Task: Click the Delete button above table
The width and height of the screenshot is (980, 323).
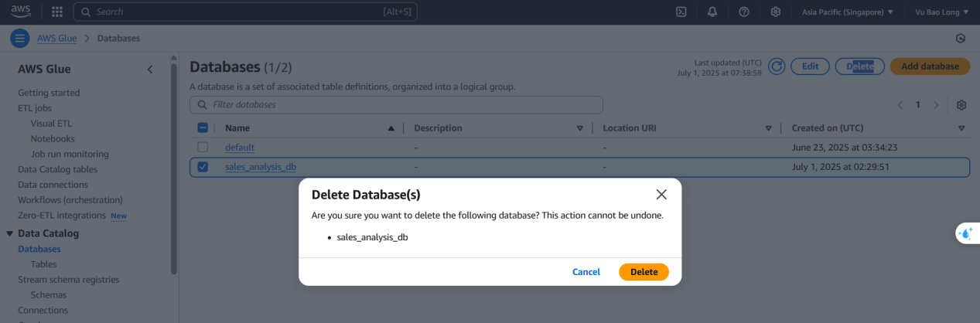Action: tap(860, 66)
